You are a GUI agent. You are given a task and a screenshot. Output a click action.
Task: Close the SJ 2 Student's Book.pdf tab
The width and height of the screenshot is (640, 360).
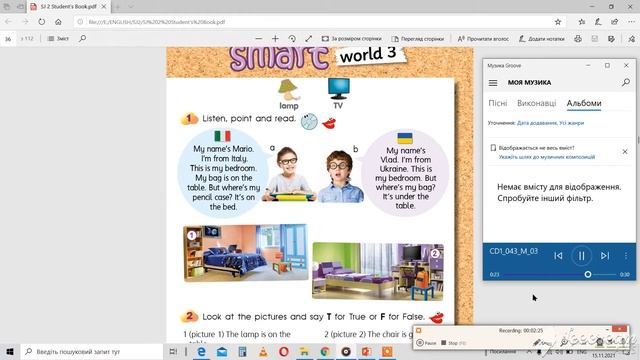[x=104, y=7]
